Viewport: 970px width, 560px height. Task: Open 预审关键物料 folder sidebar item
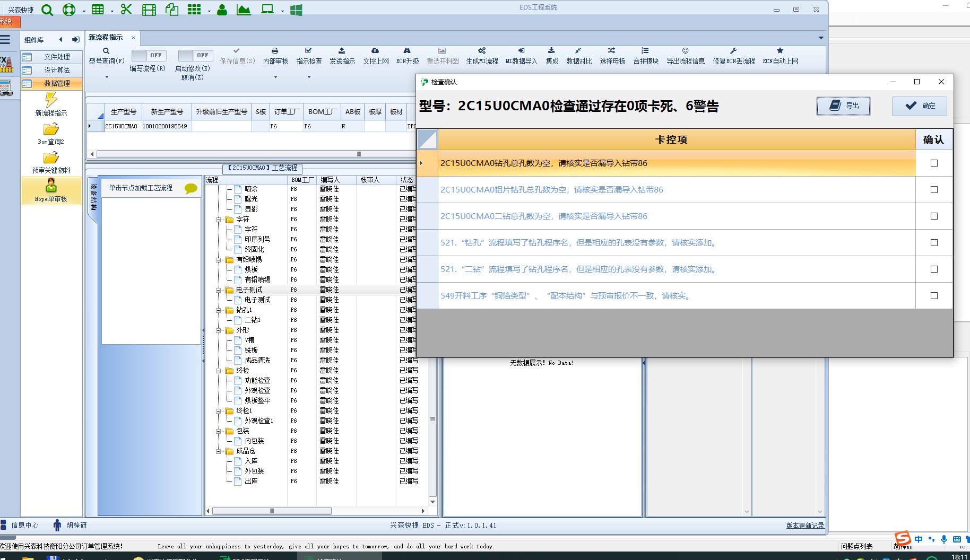pos(51,163)
